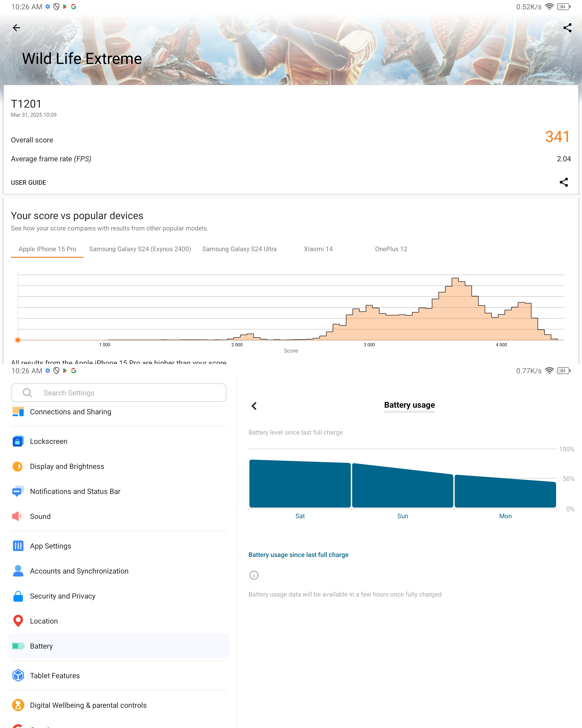Viewport: 582px width, 728px height.
Task: Open Tablet Features settings
Action: pyautogui.click(x=119, y=676)
